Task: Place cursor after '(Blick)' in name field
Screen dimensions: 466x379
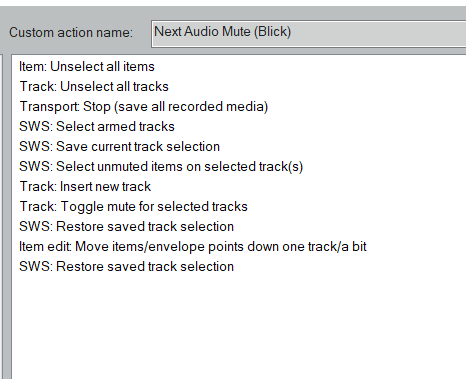Action: click(x=292, y=32)
